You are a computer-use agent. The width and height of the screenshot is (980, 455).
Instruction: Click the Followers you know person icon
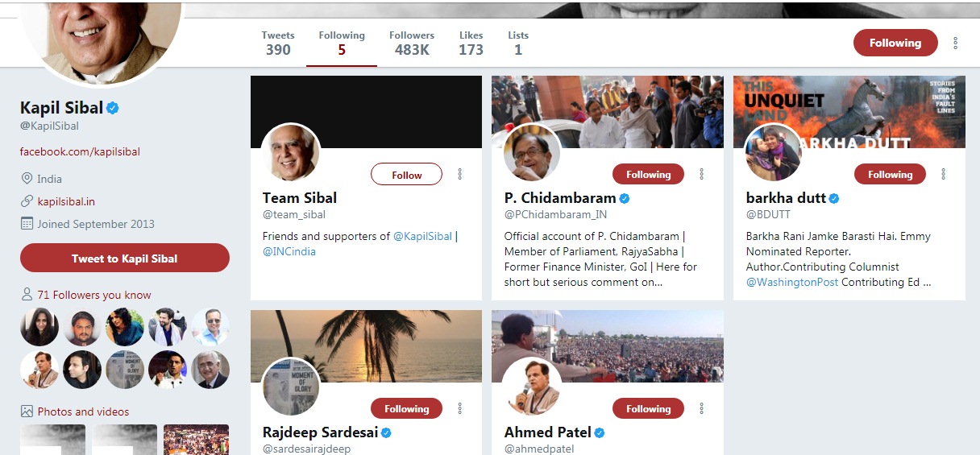click(27, 295)
